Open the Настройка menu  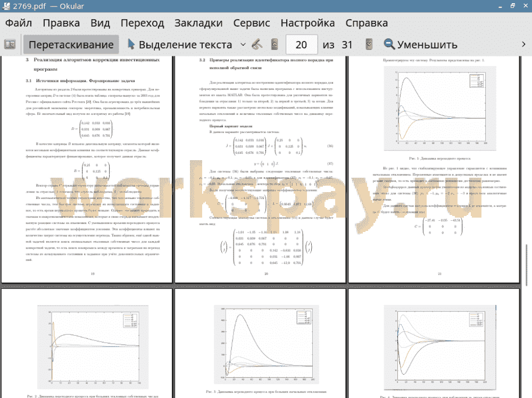coord(307,23)
